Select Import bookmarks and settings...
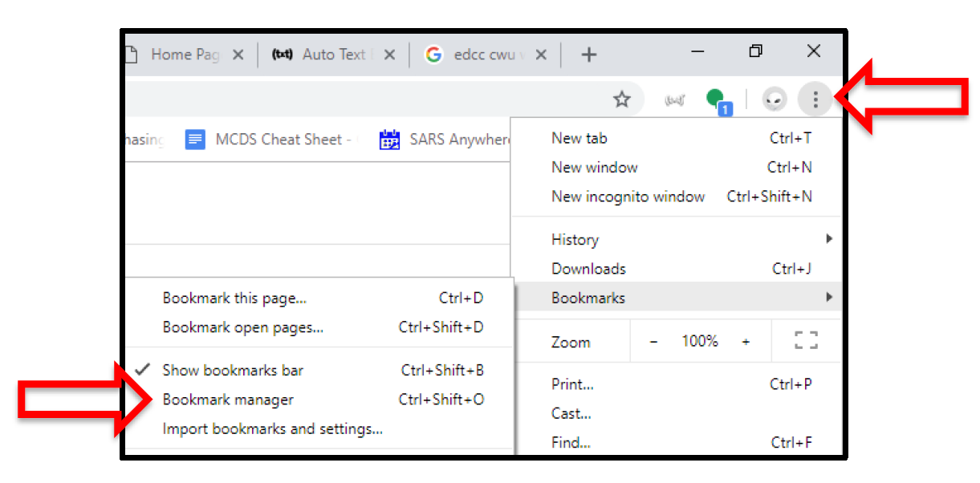 [x=319, y=428]
